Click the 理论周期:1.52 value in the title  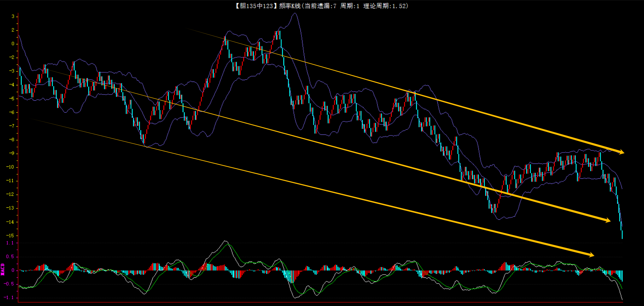coord(384,6)
